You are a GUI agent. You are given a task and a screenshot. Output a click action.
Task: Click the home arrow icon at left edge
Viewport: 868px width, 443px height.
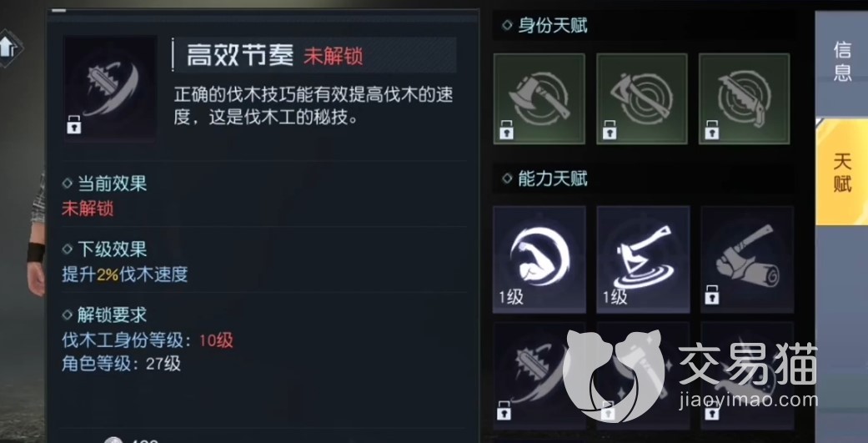9,48
